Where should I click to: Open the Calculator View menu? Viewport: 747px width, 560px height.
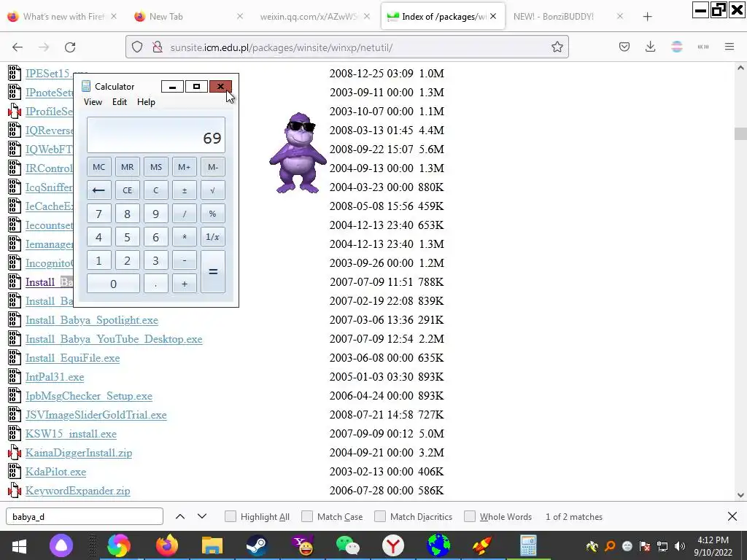click(x=93, y=102)
